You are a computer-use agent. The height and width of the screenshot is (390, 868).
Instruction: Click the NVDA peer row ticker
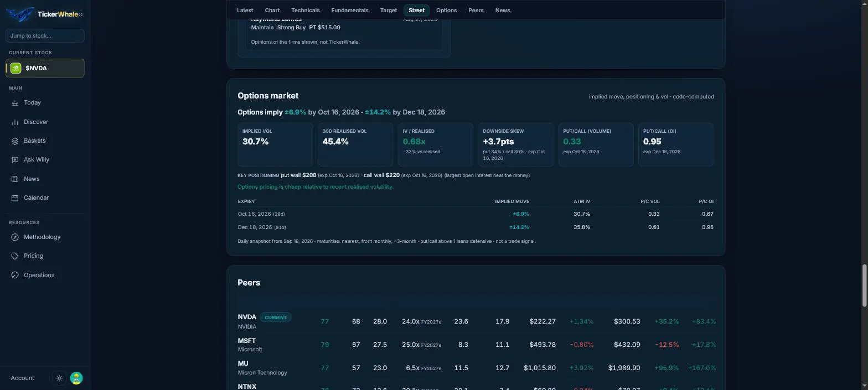pyautogui.click(x=247, y=318)
